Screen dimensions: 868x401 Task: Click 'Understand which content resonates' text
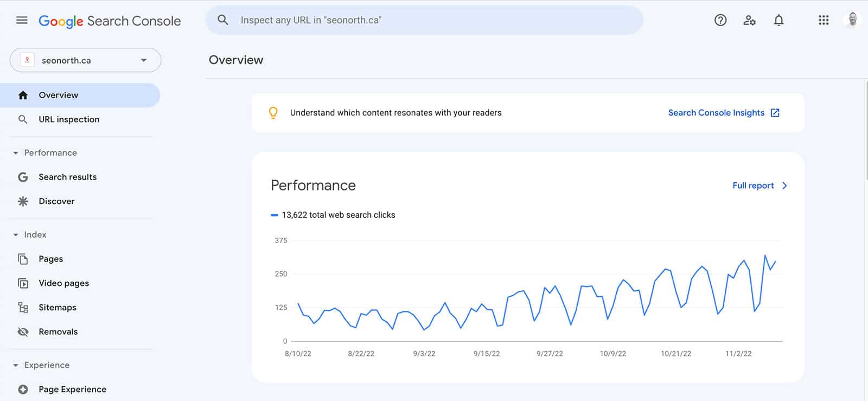click(395, 113)
